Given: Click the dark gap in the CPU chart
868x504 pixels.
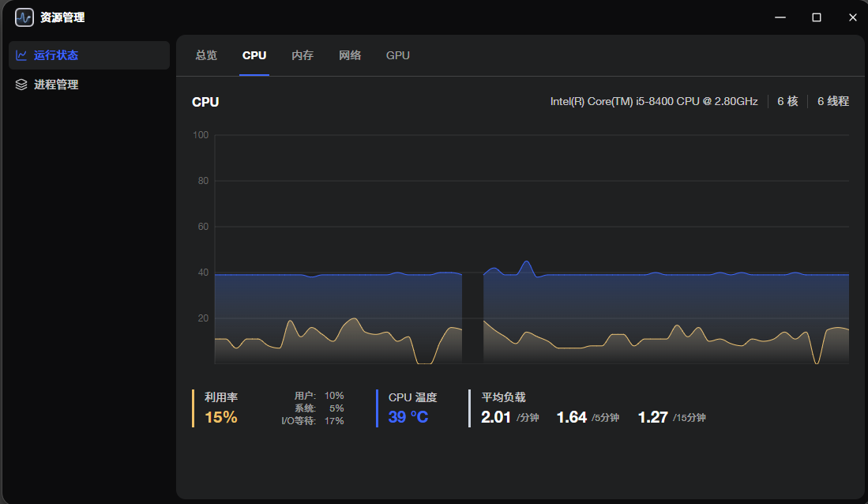Looking at the screenshot, I should point(473,318).
